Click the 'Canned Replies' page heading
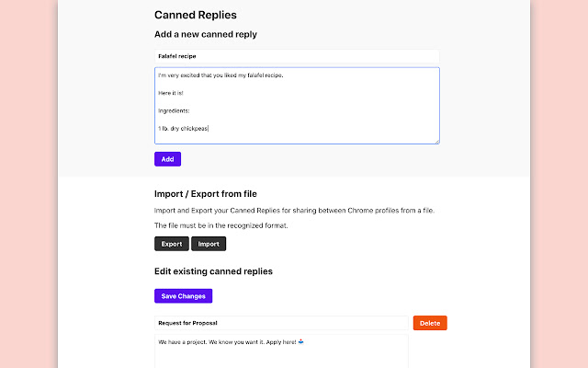Viewport: 588px width, 368px height. [195, 15]
